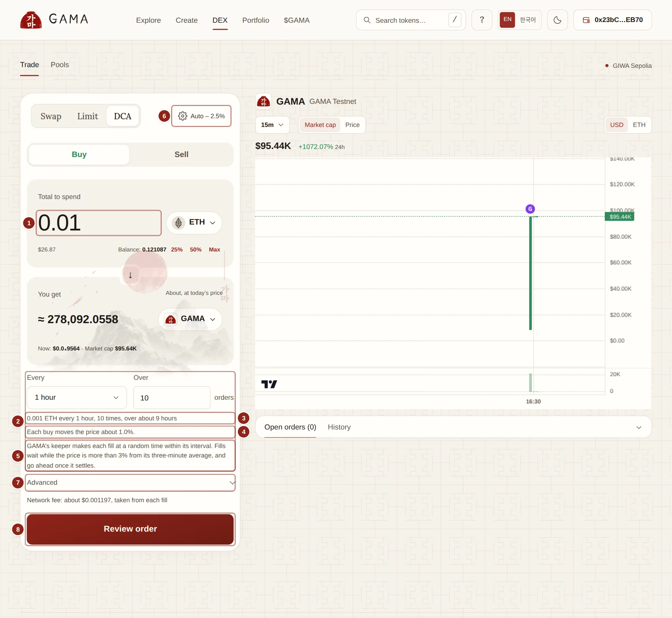
Task: Click the swap direction down arrow
Action: (x=130, y=275)
